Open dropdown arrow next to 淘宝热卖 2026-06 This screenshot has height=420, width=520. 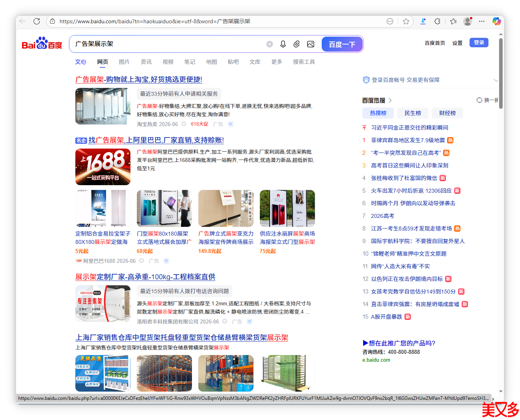(184, 124)
